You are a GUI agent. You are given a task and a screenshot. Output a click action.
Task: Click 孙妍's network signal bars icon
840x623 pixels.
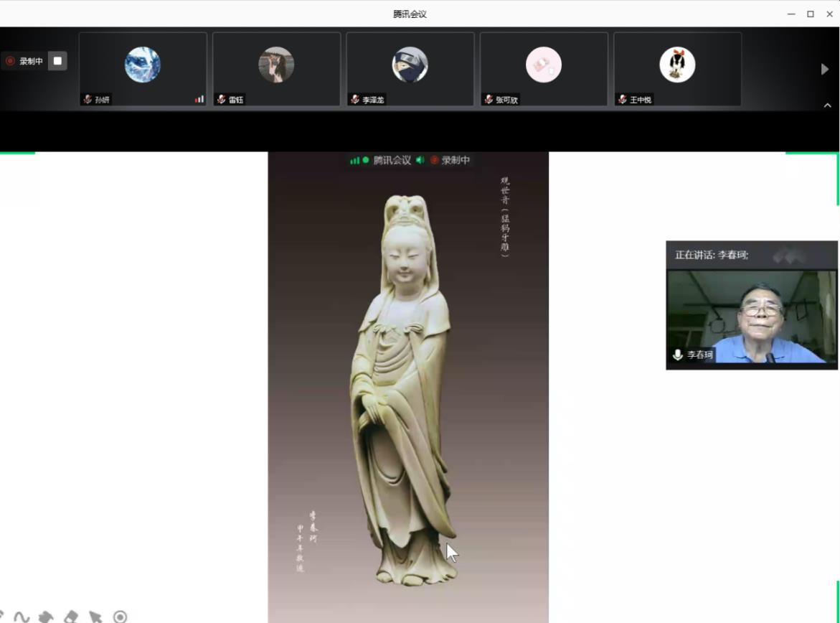pos(199,100)
